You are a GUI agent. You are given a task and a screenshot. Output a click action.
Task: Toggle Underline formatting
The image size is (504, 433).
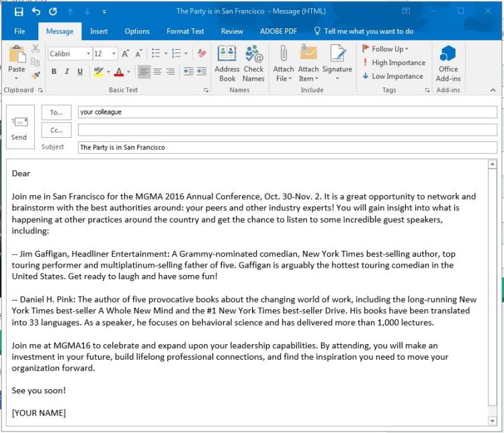[x=80, y=71]
